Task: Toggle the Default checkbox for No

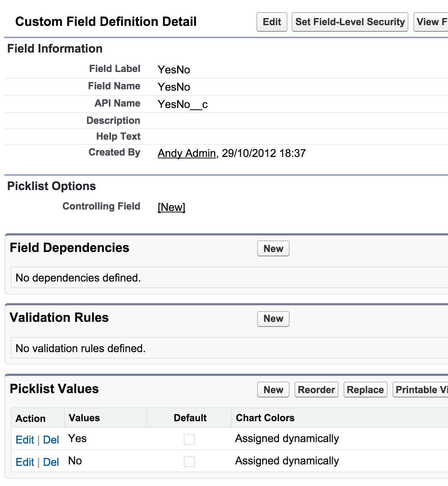Action: click(x=189, y=462)
